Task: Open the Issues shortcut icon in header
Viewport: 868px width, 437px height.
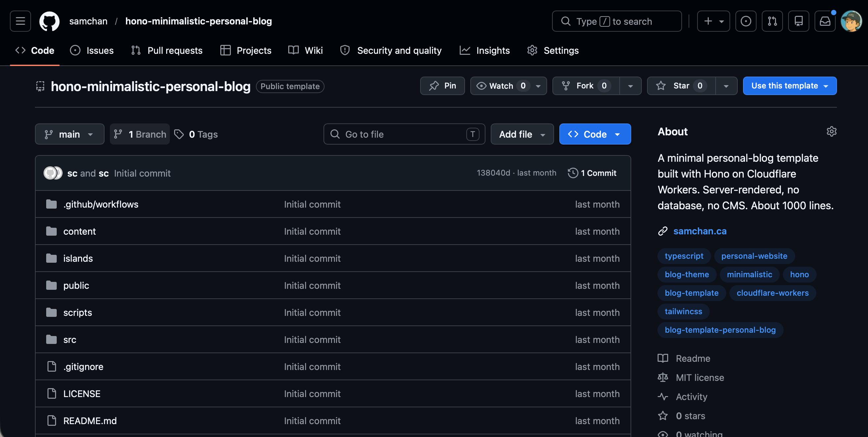Action: tap(746, 21)
